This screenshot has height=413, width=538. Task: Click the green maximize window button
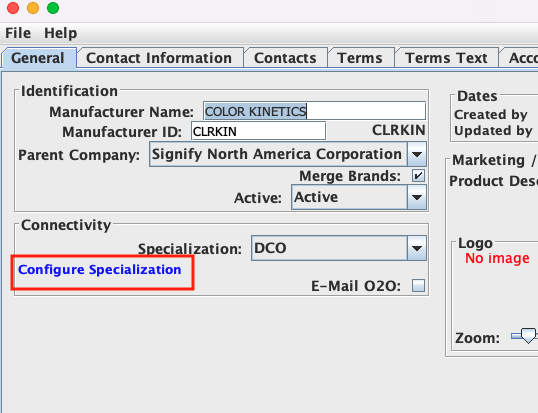(x=53, y=8)
